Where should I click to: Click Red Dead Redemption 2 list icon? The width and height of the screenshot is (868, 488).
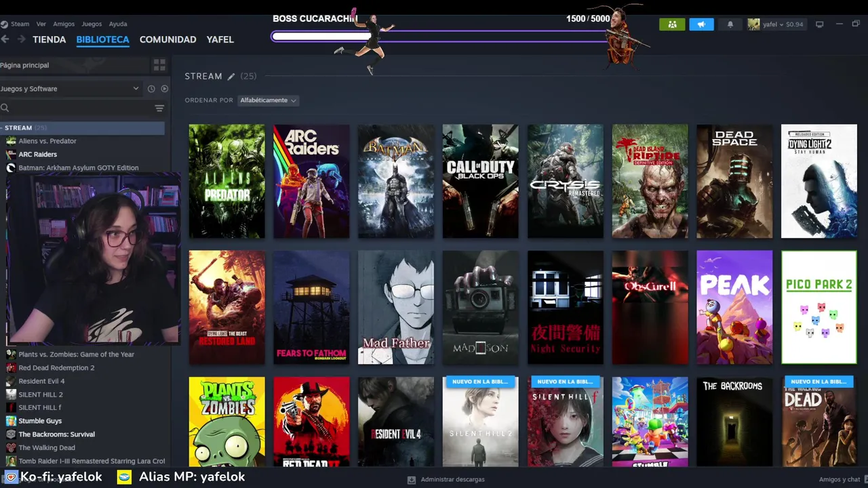[11, 368]
